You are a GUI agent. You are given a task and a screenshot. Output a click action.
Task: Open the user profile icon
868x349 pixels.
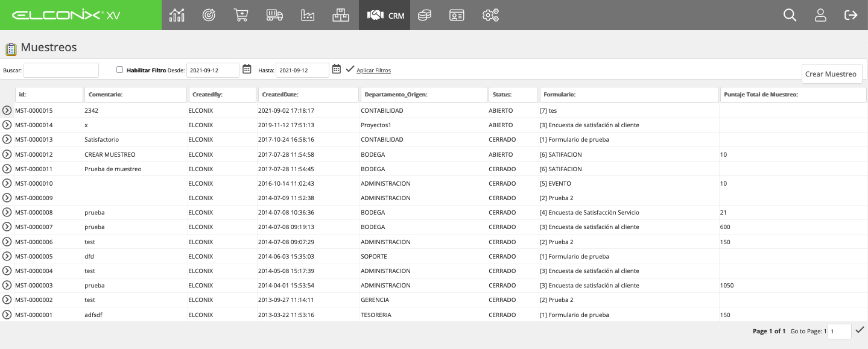(820, 15)
